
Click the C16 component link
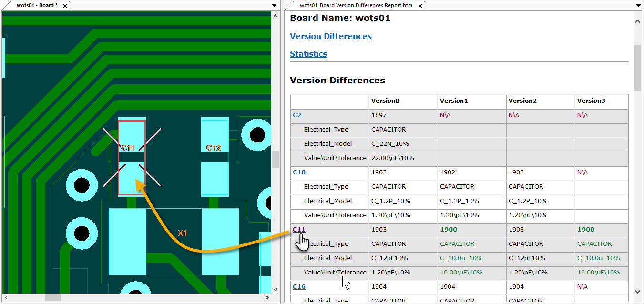pos(299,286)
